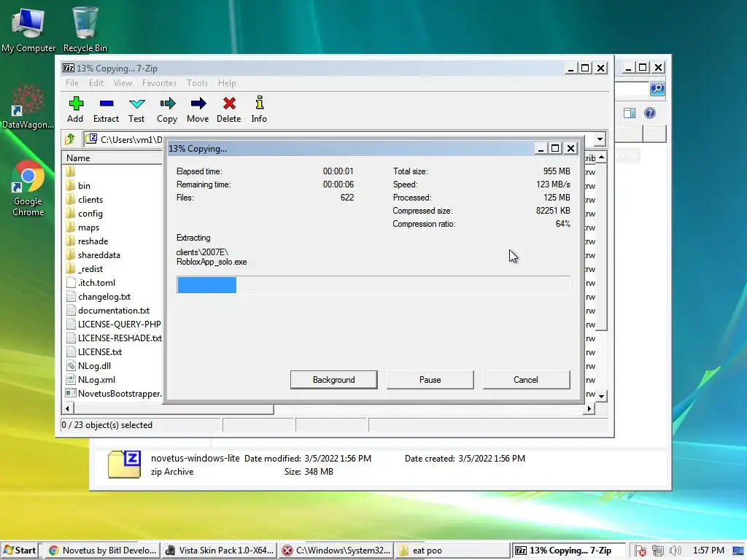Click search icon in background Explorer window
The height and width of the screenshot is (560, 747).
pos(657,88)
